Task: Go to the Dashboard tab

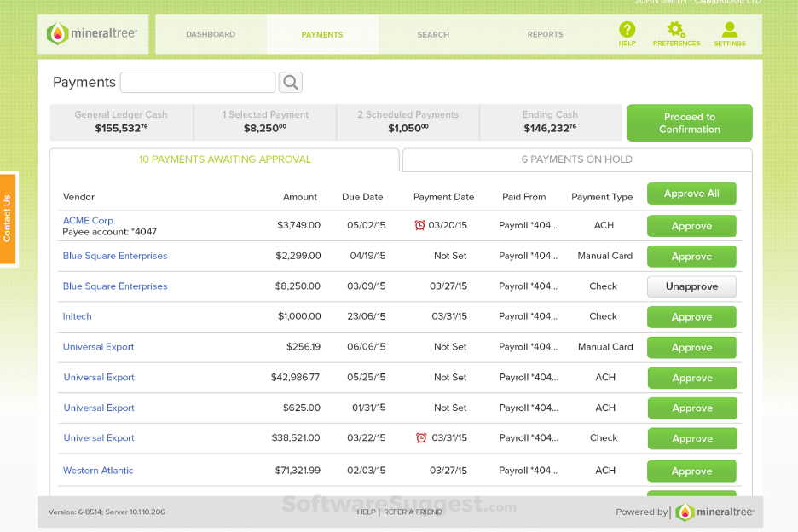Action: pyautogui.click(x=211, y=34)
